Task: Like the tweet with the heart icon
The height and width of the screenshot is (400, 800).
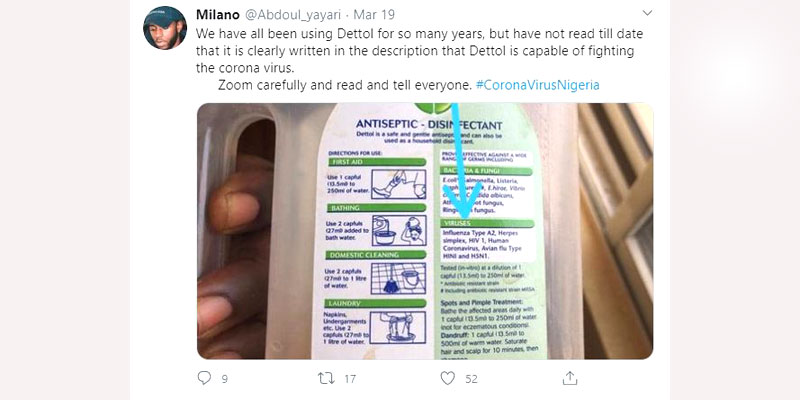Action: tap(447, 378)
